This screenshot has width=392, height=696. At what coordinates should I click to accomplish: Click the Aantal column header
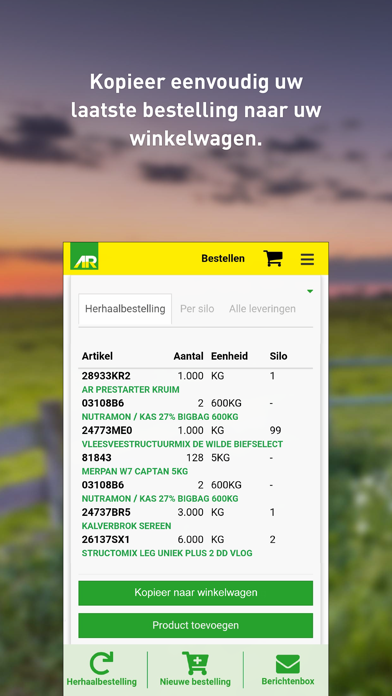[x=189, y=356]
